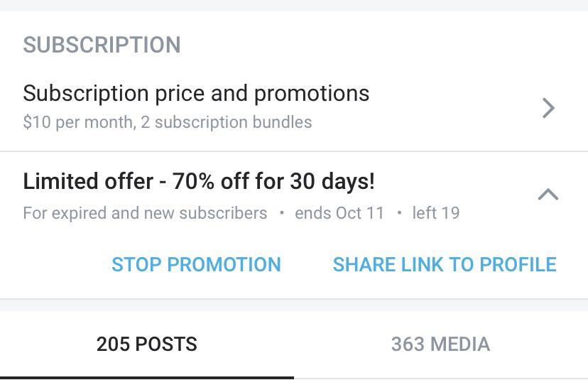This screenshot has height=380, width=588.
Task: Click the ends Oct 11 expiry date
Action: (x=339, y=213)
